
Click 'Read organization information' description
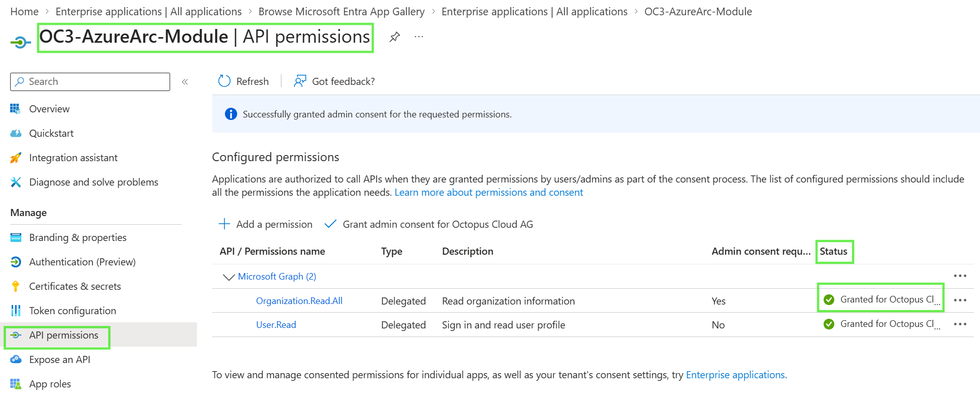point(508,301)
